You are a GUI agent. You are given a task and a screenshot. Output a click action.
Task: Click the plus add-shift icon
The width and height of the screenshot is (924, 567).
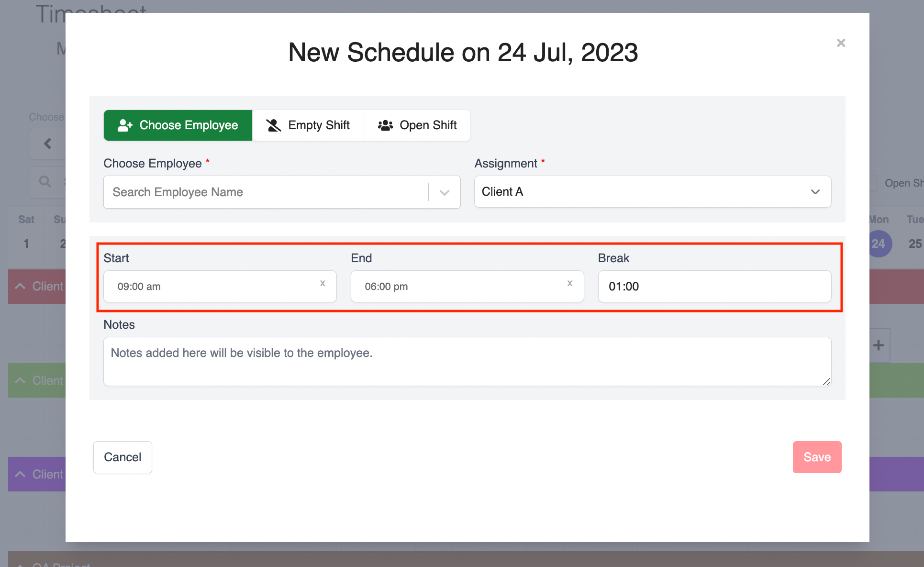879,345
